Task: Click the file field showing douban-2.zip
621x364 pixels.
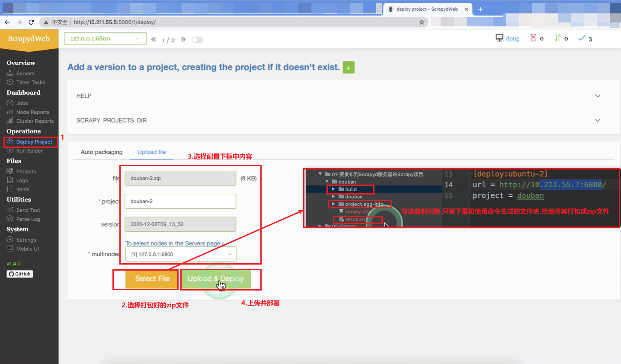Action: 180,178
